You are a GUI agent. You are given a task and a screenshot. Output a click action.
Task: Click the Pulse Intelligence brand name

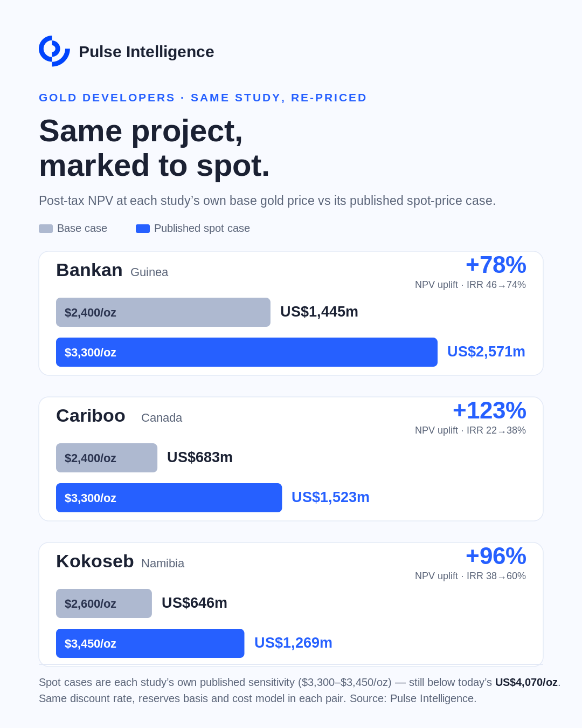146,52
